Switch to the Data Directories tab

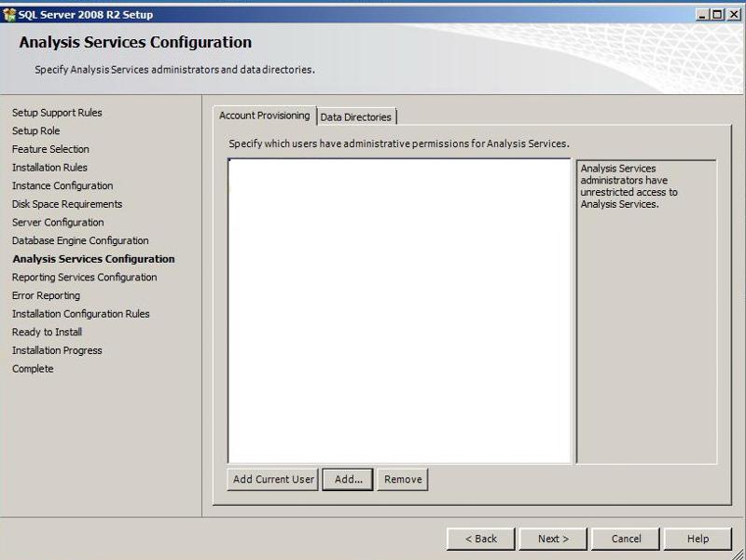(356, 117)
